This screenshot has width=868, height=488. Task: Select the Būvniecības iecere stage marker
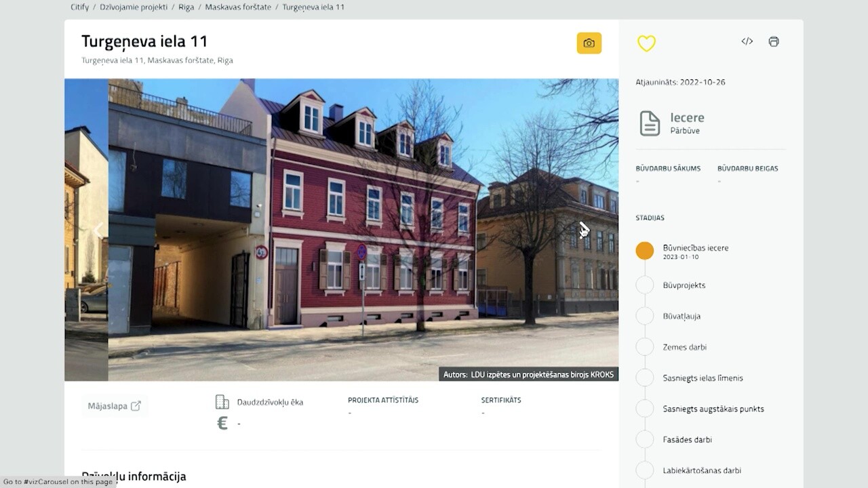point(645,251)
